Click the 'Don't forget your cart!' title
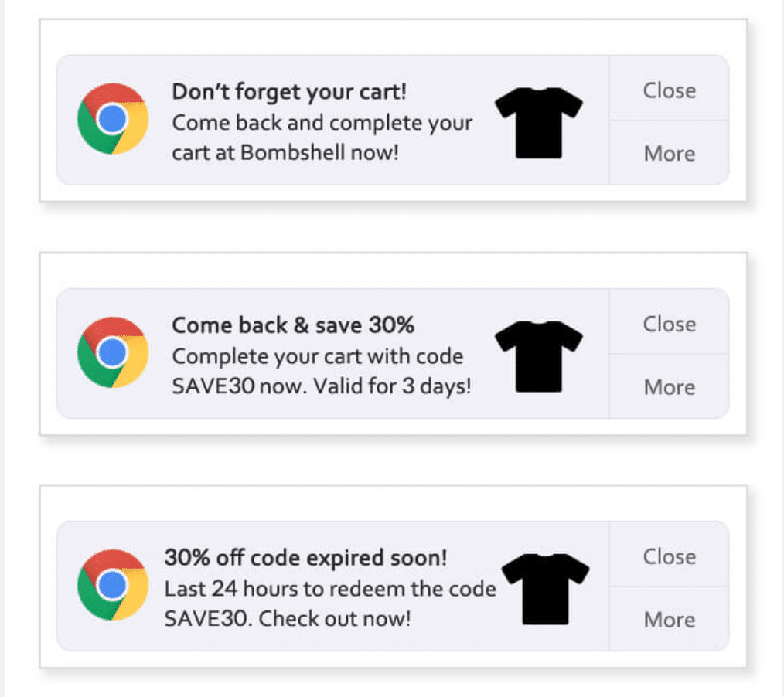The width and height of the screenshot is (784, 697). point(288,92)
